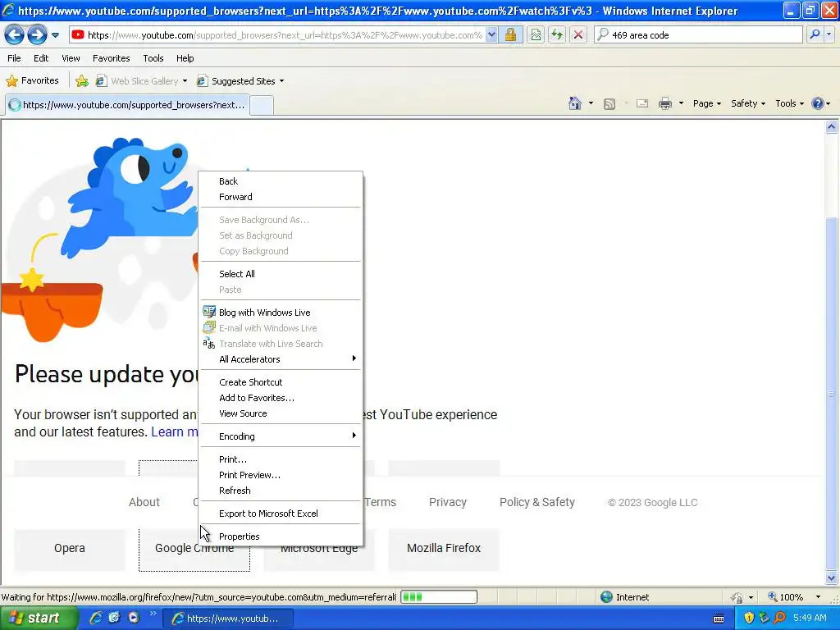
Task: Choose Back in the context menu
Action: click(x=281, y=181)
